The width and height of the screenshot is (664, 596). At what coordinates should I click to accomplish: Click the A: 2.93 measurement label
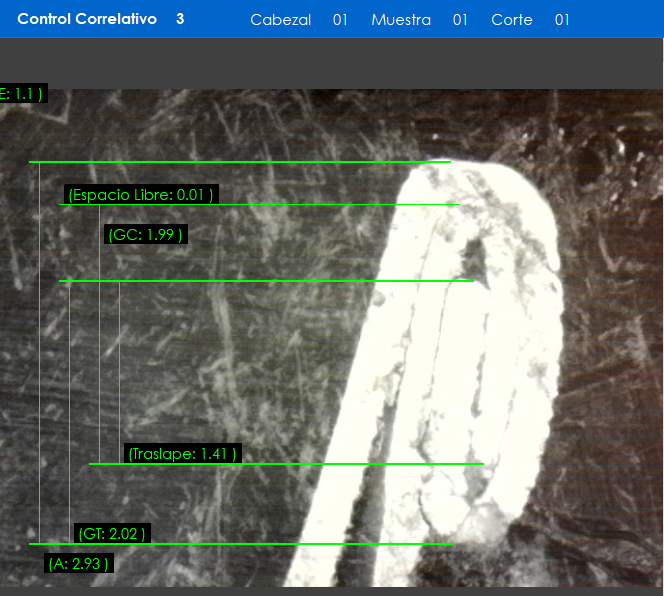point(79,564)
